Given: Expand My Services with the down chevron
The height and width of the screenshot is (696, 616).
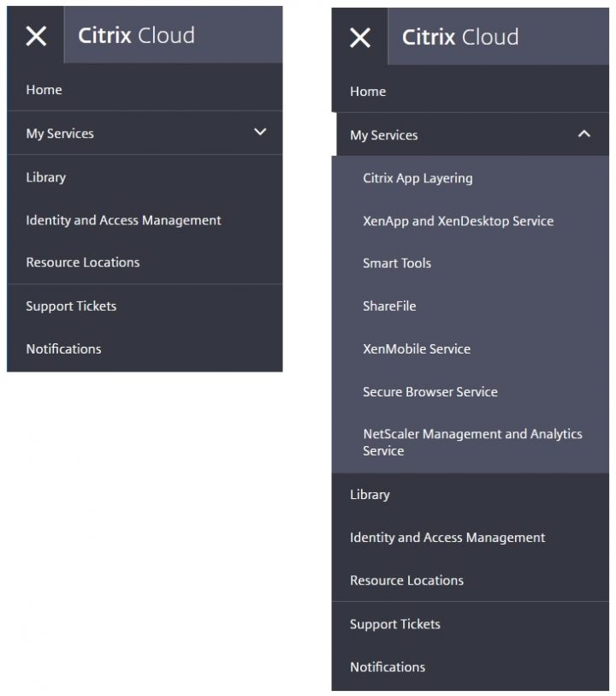Looking at the screenshot, I should pos(260,133).
